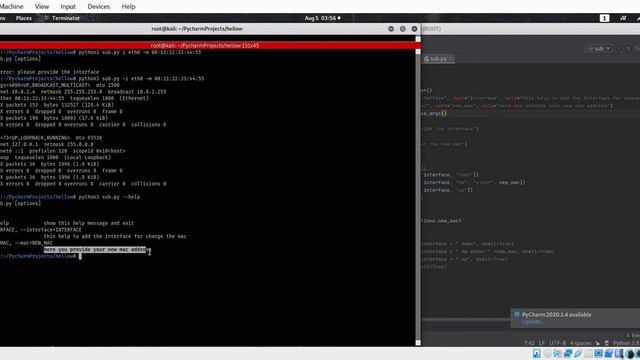Open the 4 spaces indent settings
This screenshot has width=640, height=360.
coord(580,343)
